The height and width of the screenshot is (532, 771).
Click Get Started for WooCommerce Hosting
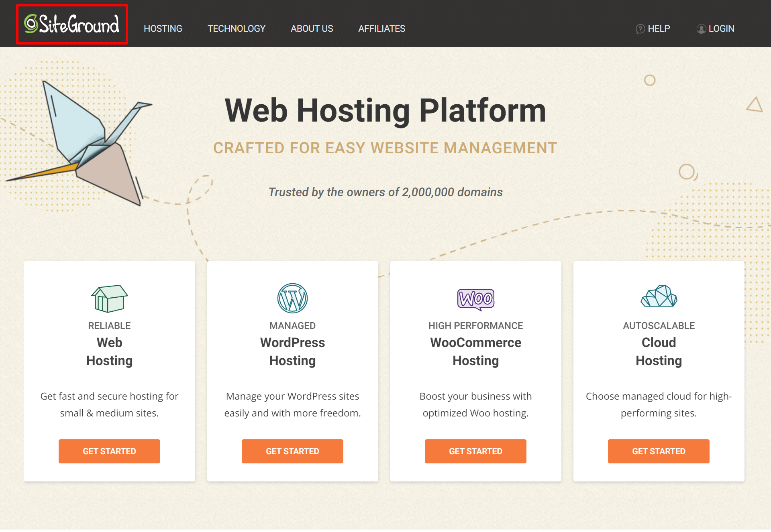point(476,451)
